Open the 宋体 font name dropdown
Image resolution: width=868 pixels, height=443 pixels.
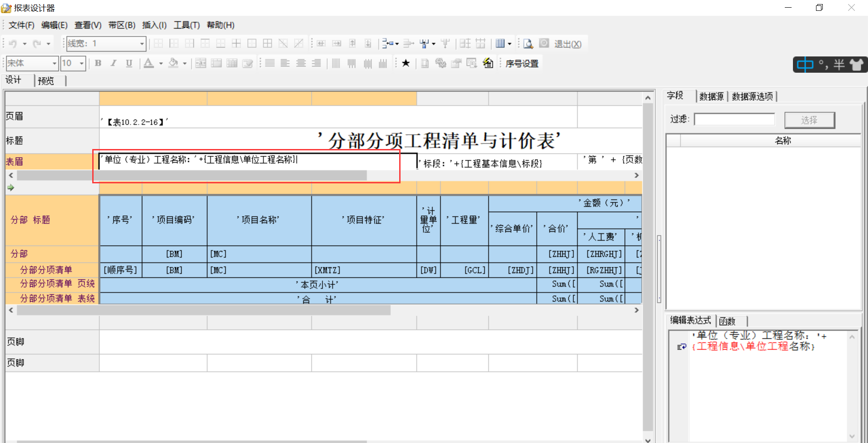pos(54,63)
